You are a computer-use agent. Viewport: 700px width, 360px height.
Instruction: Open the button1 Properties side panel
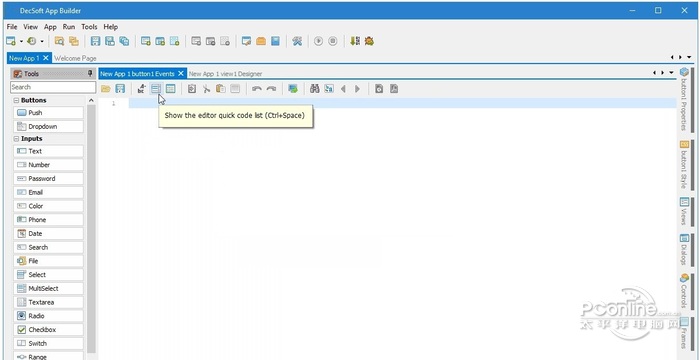click(x=684, y=99)
